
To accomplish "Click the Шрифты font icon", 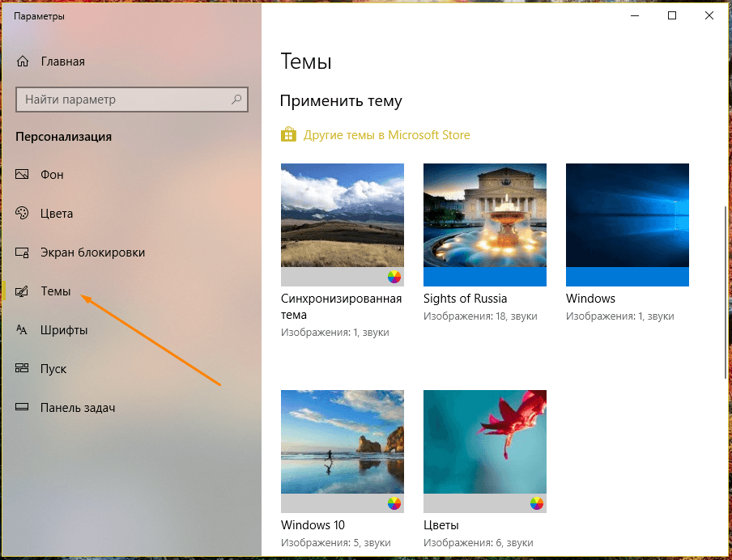I will [22, 330].
